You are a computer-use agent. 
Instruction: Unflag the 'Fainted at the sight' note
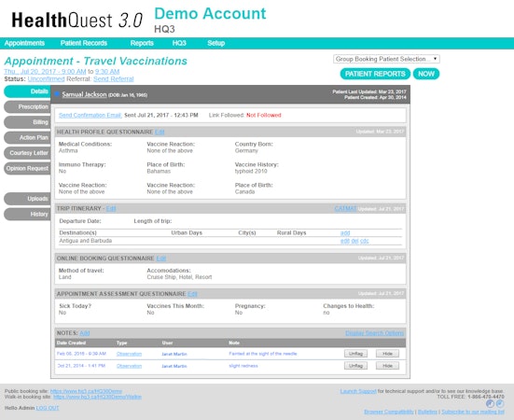355,354
